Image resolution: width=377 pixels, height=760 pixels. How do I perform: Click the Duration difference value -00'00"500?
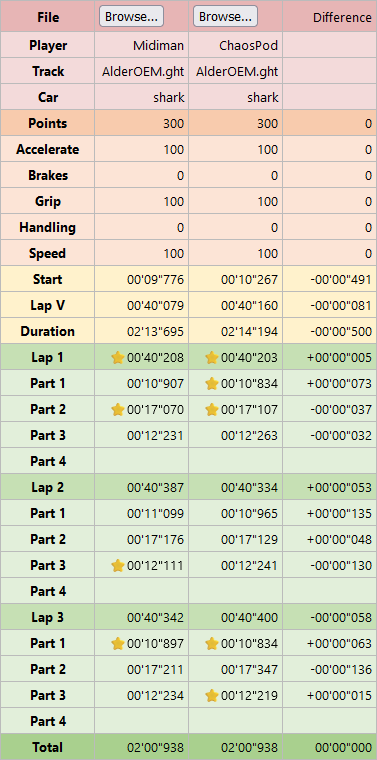[340, 332]
